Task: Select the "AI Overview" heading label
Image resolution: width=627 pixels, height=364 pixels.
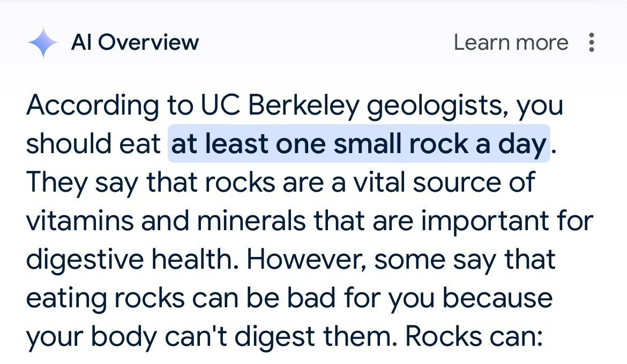Action: click(x=135, y=43)
